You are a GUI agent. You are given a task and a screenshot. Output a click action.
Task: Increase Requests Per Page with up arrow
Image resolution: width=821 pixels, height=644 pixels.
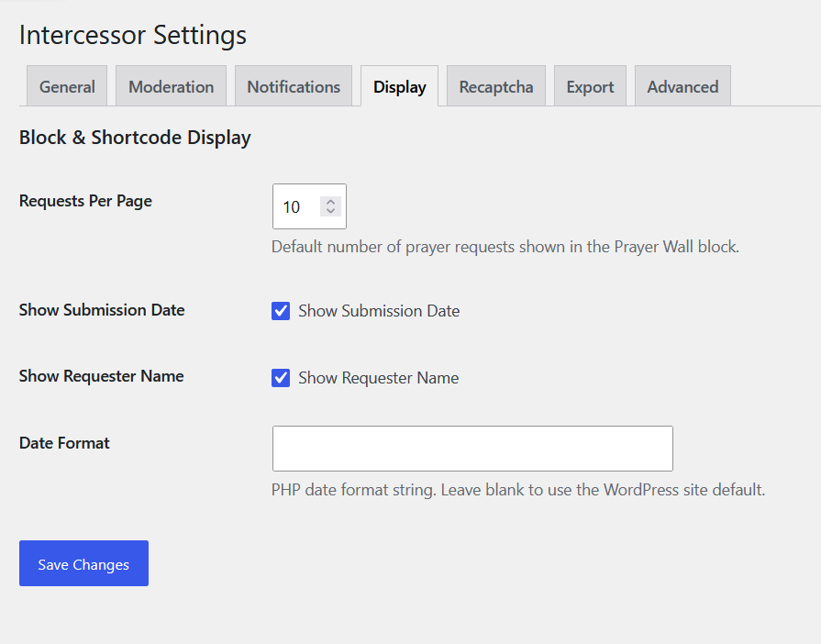(330, 202)
